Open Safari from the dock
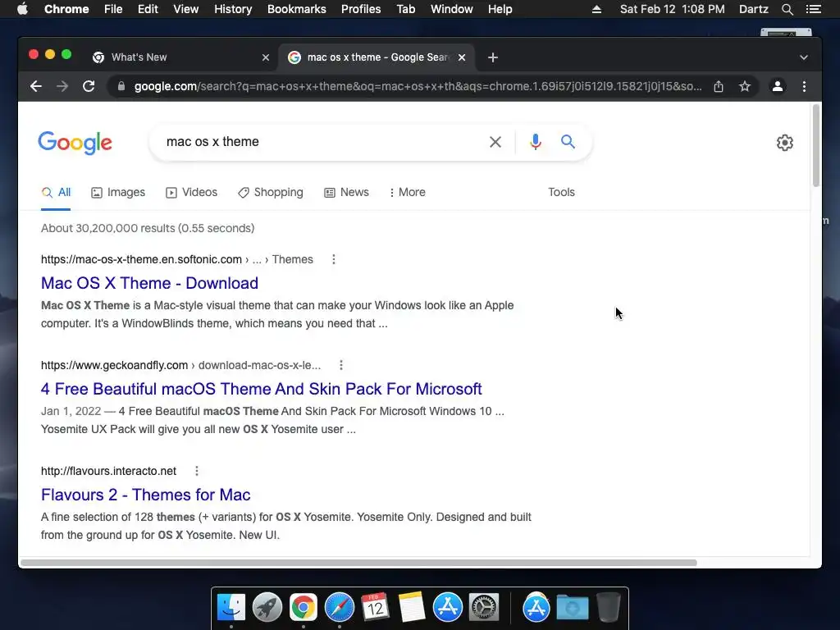The image size is (840, 630). (339, 608)
